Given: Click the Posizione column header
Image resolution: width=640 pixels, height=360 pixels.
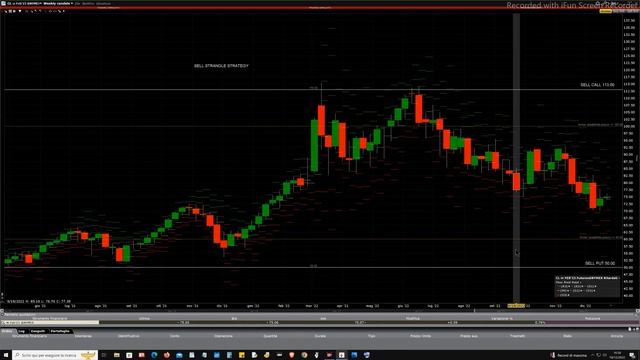Looking at the screenshot, I should point(592,318).
